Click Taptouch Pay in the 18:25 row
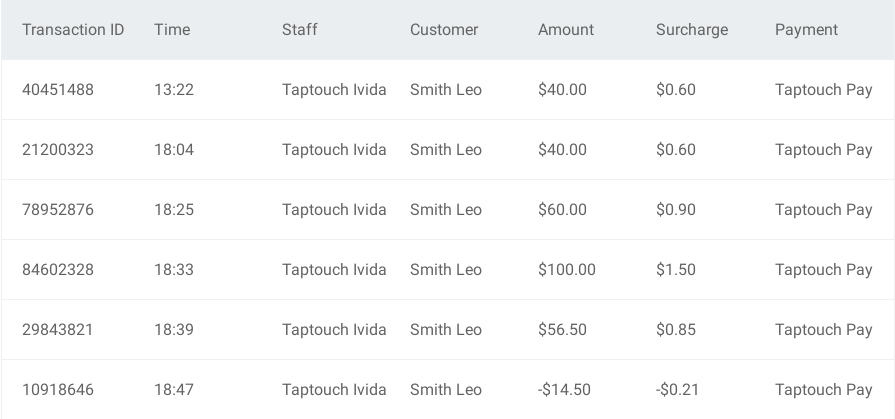 click(x=823, y=210)
